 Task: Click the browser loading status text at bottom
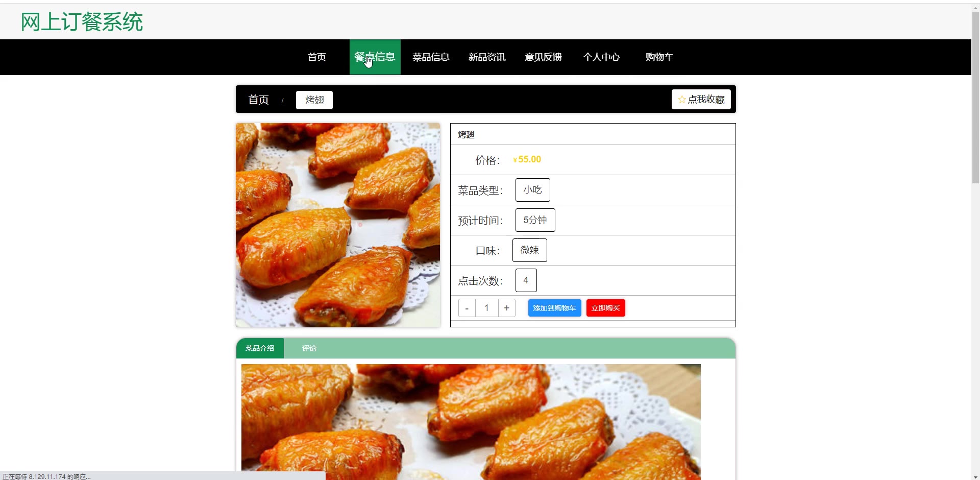[x=46, y=476]
